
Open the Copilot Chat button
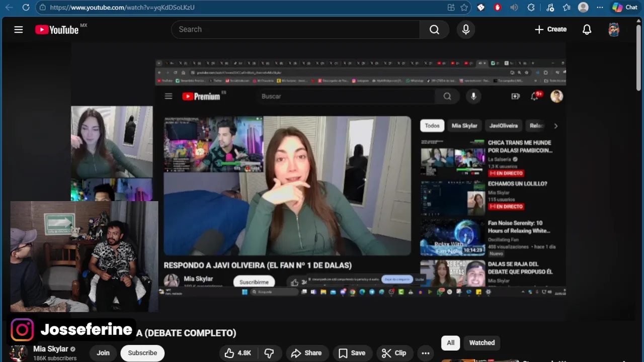click(625, 8)
